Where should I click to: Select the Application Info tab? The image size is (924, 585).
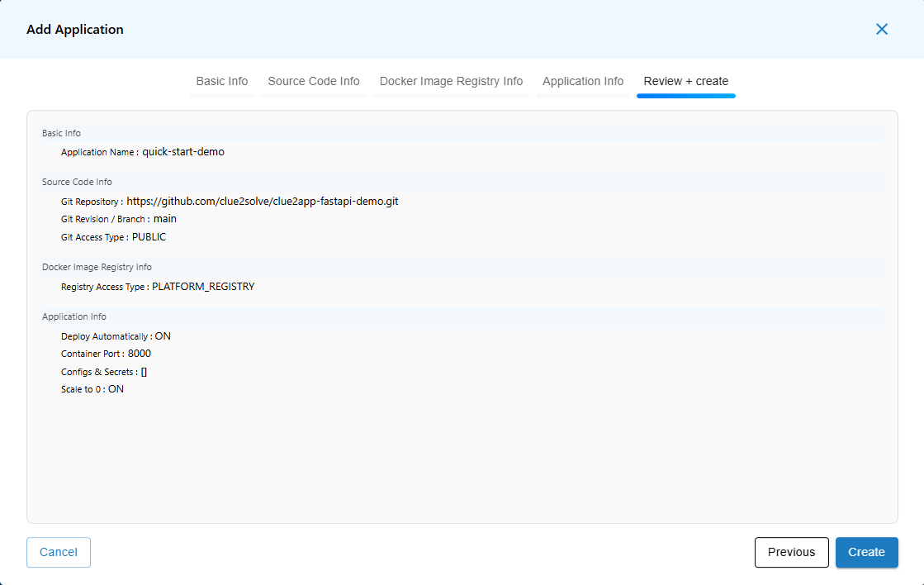(x=583, y=81)
